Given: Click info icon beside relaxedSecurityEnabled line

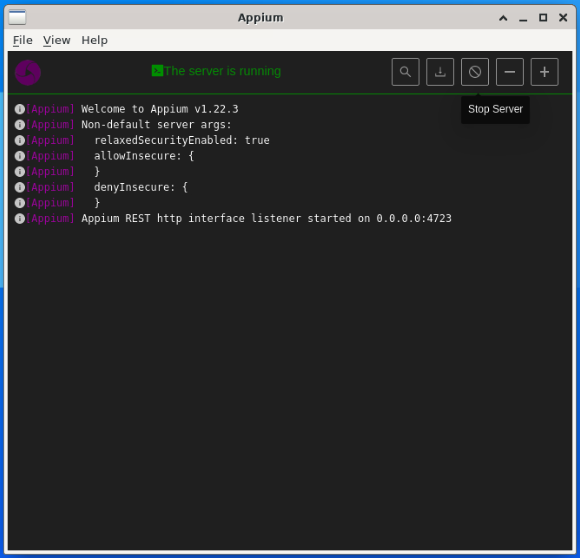Looking at the screenshot, I should click(x=20, y=140).
